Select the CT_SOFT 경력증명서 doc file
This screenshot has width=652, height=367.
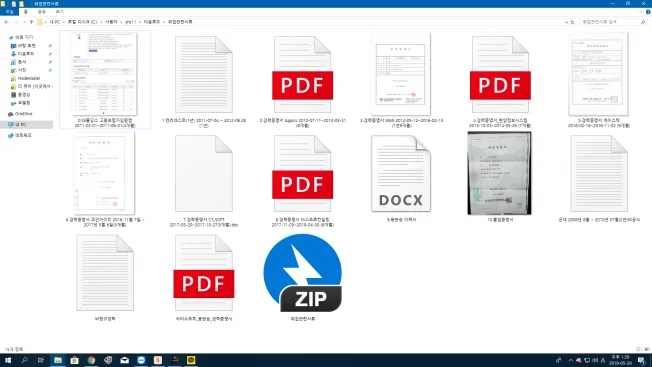(x=204, y=173)
